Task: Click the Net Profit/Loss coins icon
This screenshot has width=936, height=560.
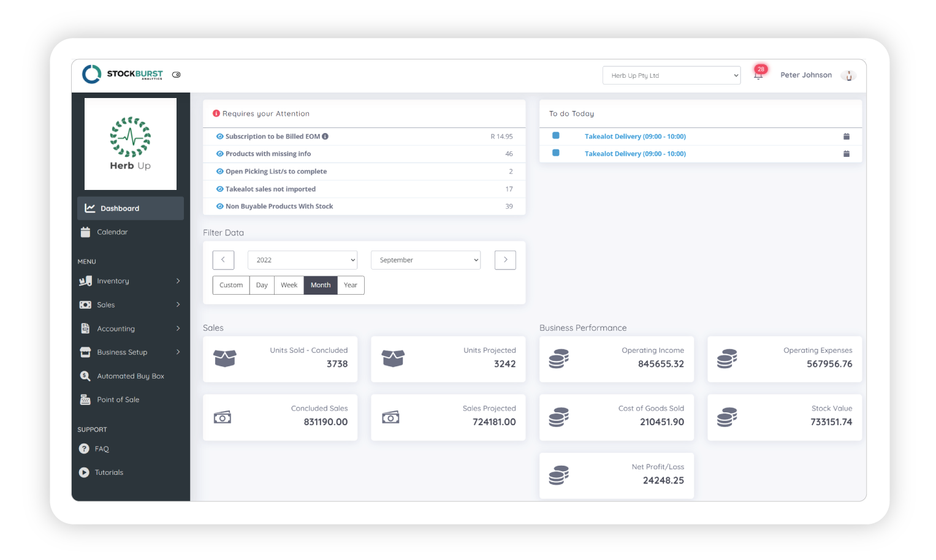Action: coord(559,475)
